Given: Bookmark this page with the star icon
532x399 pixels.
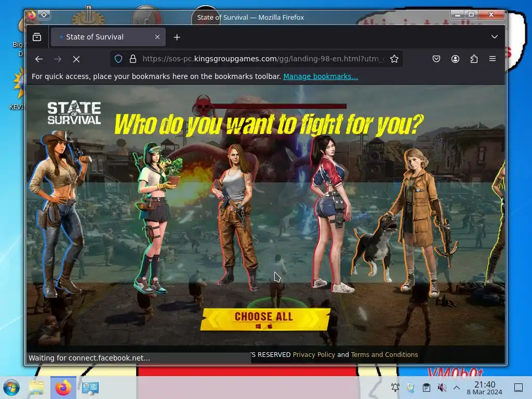Looking at the screenshot, I should pyautogui.click(x=394, y=59).
